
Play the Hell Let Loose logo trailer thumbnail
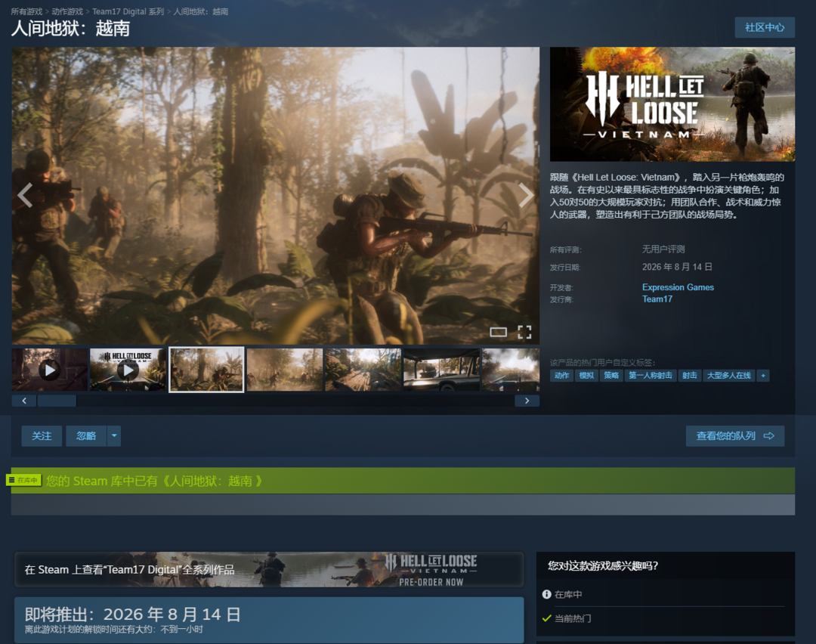(x=128, y=370)
